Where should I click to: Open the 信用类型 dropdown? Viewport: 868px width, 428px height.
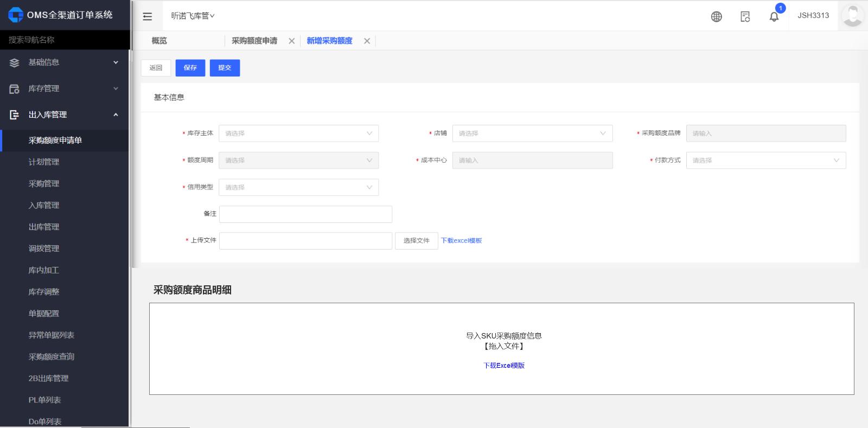coord(299,188)
